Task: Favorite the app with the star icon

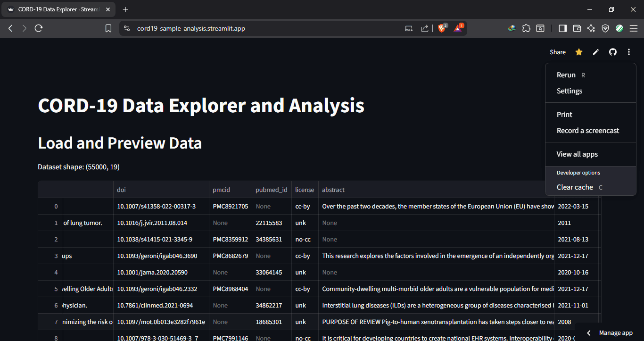Action: click(579, 52)
